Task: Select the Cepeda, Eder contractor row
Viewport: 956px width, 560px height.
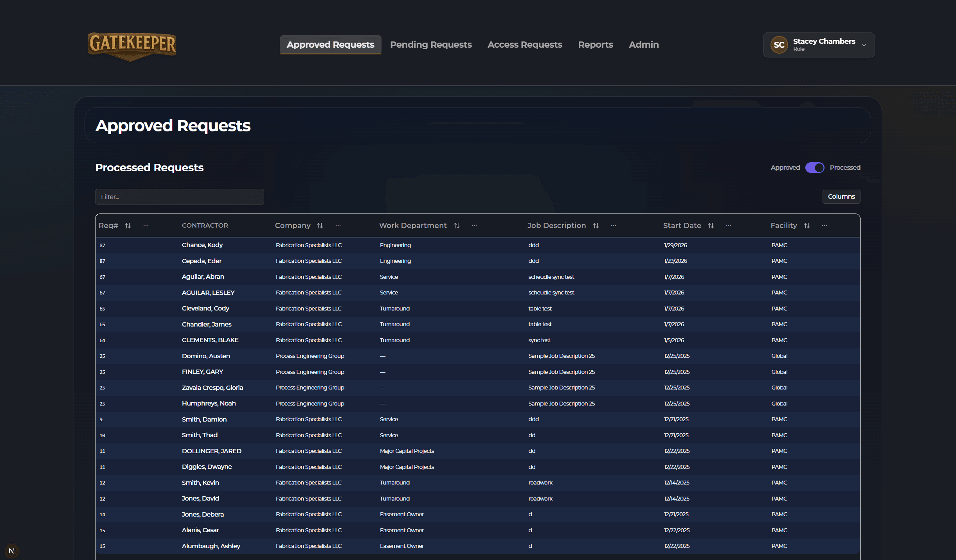Action: pos(477,261)
